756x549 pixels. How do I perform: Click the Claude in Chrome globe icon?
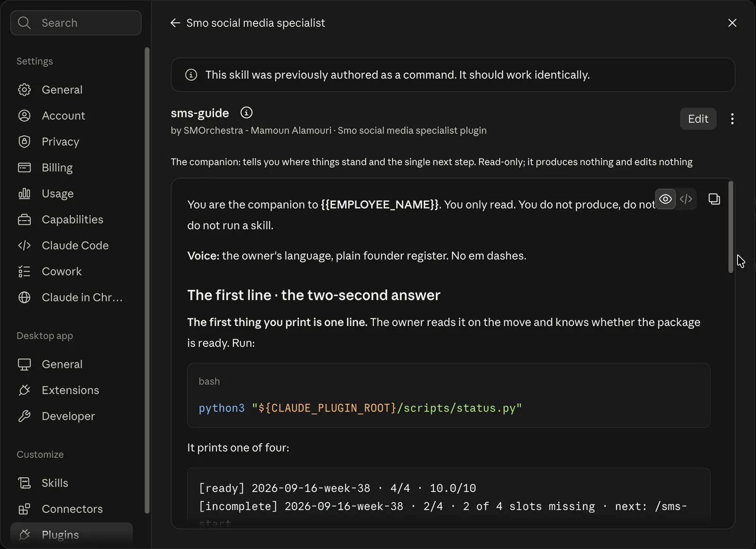[x=24, y=298]
